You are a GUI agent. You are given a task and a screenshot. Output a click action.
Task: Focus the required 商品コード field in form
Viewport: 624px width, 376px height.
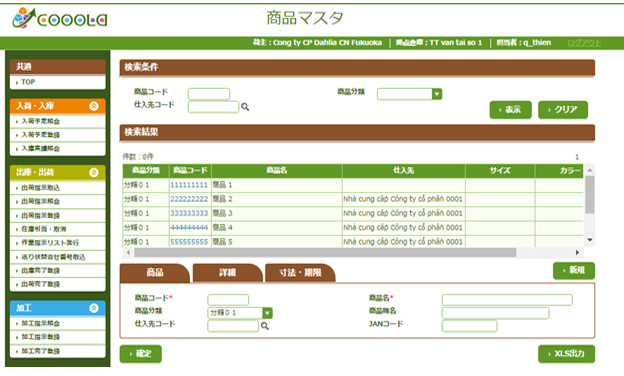tap(228, 300)
